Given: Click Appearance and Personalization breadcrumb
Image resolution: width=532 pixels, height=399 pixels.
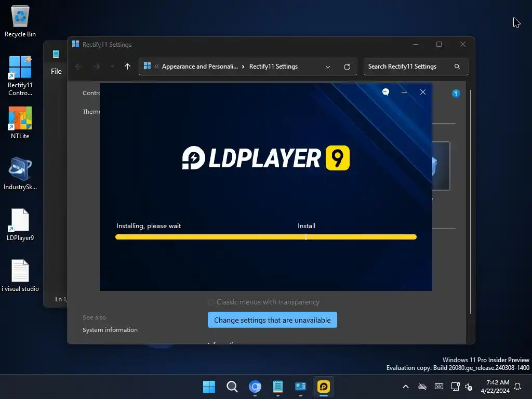Looking at the screenshot, I should pyautogui.click(x=200, y=66).
